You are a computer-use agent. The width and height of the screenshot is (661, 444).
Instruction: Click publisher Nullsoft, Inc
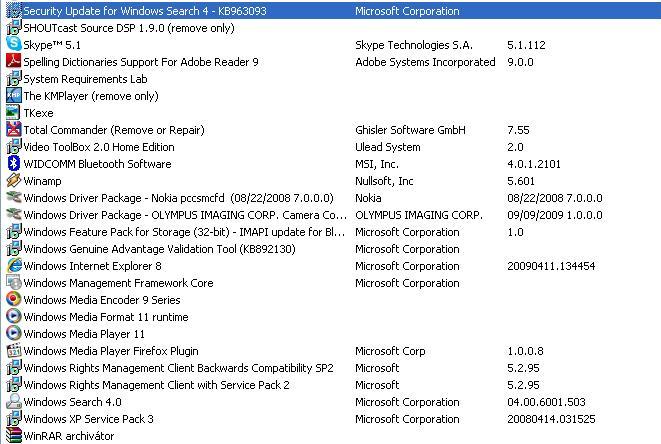pos(384,181)
